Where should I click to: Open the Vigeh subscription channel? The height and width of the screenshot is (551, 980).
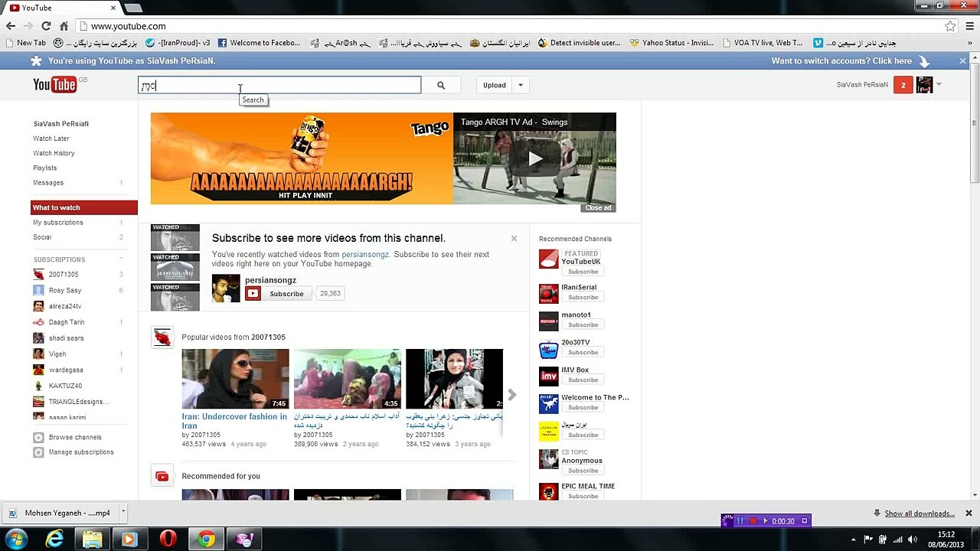coord(57,354)
